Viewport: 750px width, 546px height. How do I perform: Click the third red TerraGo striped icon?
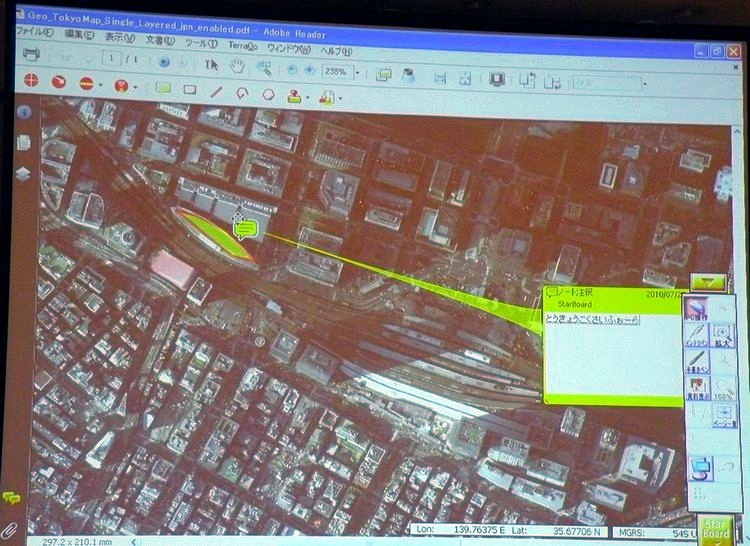87,84
